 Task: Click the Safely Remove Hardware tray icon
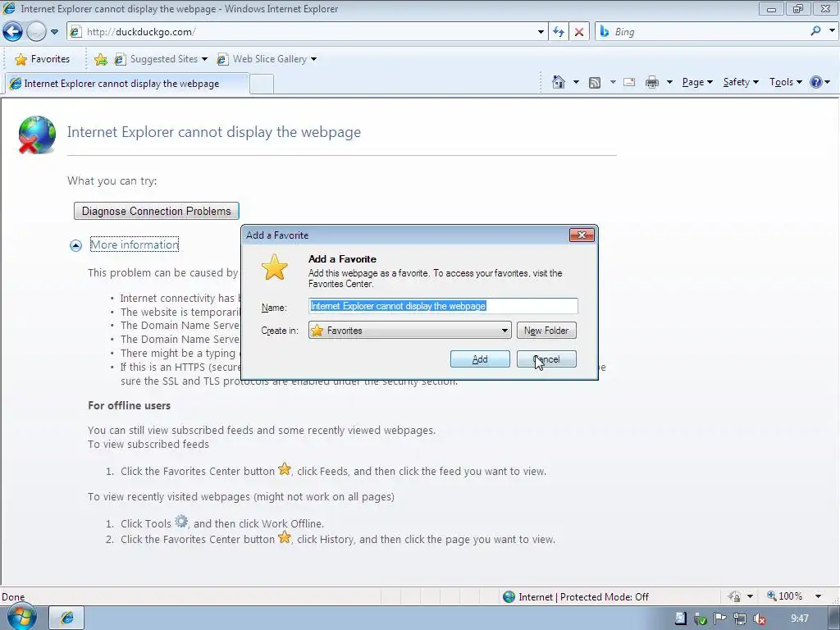pos(701,619)
